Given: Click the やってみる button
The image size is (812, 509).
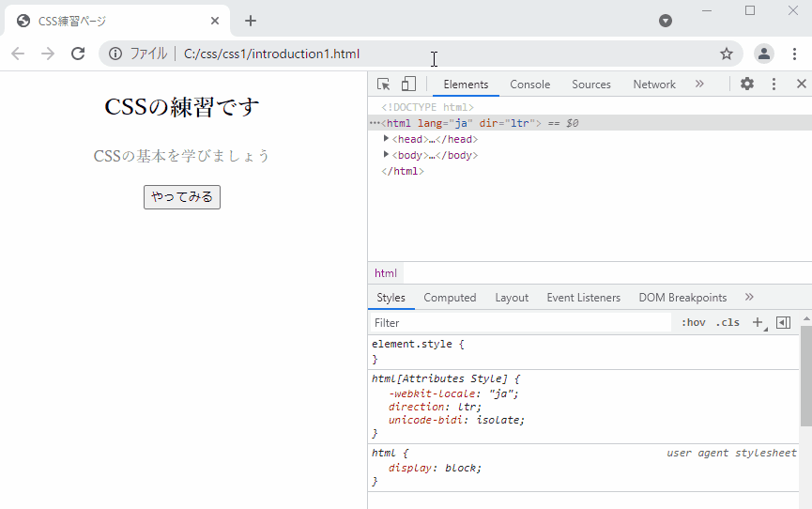Looking at the screenshot, I should pyautogui.click(x=182, y=197).
